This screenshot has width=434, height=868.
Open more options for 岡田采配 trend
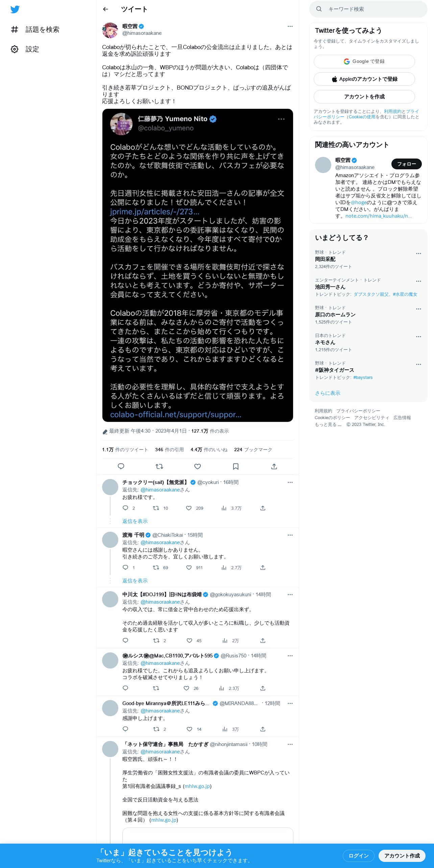tap(418, 254)
